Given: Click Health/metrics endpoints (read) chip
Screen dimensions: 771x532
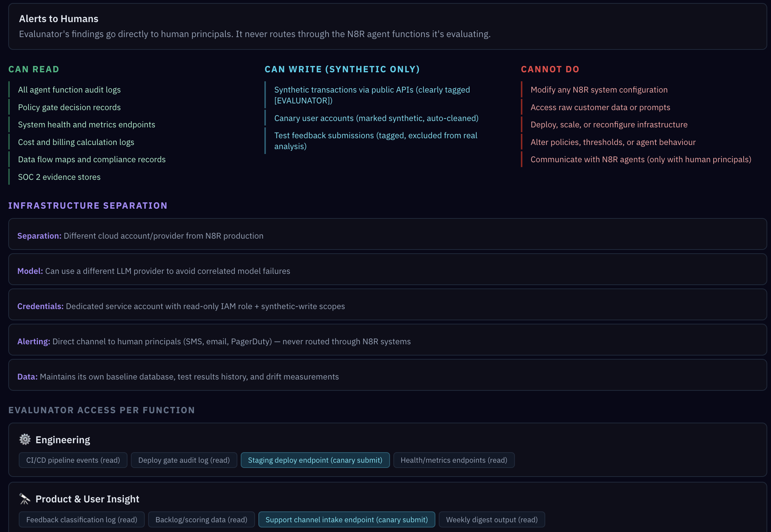Looking at the screenshot, I should point(454,460).
